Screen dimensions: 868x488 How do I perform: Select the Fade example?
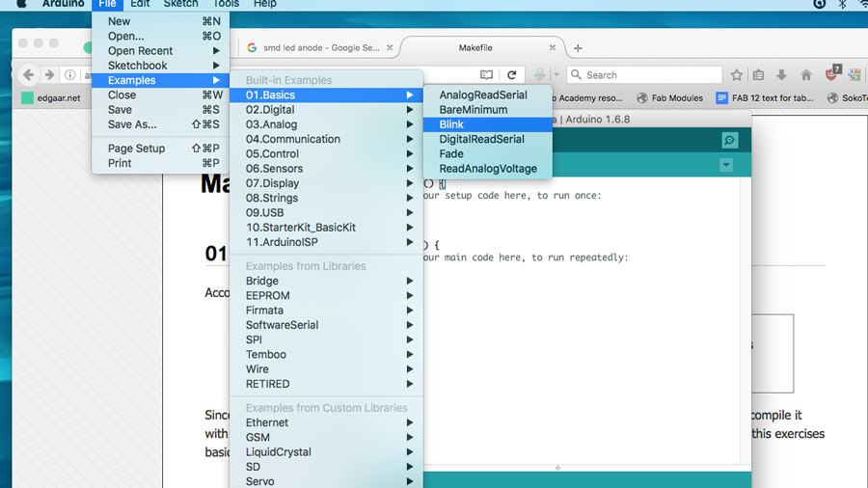coord(488,153)
